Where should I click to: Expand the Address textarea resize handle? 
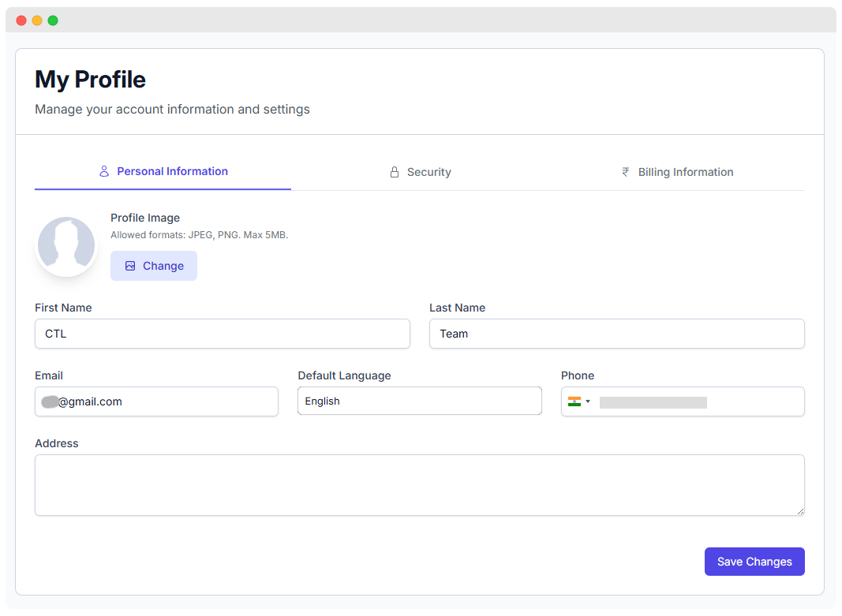[799, 511]
